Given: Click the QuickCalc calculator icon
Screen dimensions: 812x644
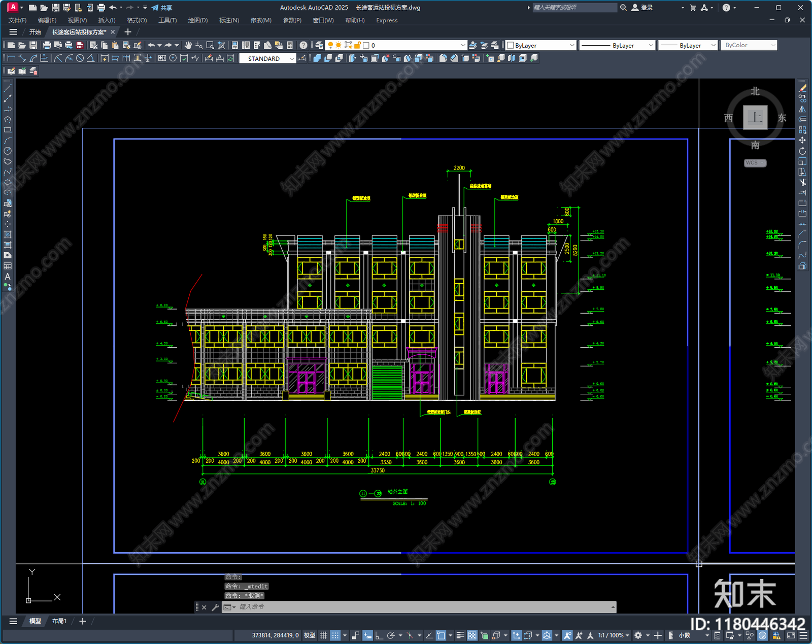Looking at the screenshot, I should coord(290,45).
